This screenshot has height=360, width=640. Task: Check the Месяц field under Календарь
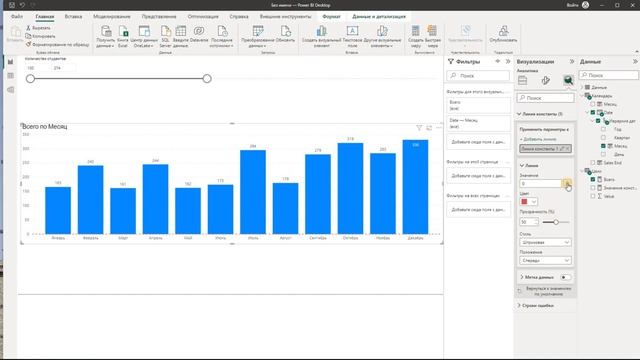click(x=593, y=104)
